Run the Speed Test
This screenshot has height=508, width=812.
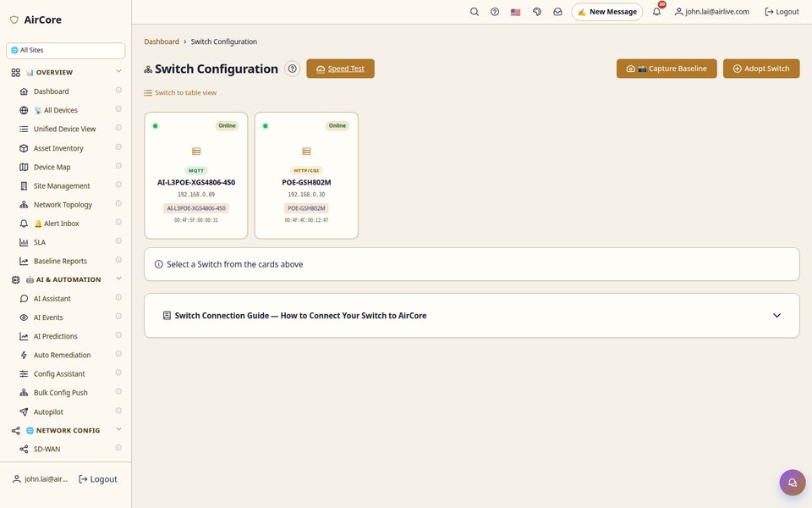340,69
